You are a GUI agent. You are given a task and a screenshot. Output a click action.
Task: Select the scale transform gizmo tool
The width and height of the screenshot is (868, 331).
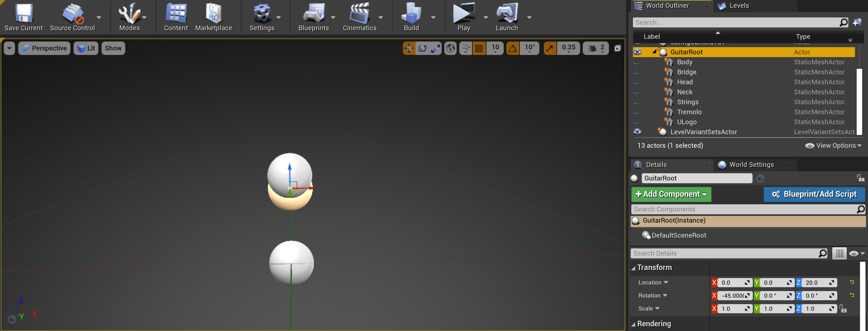(435, 49)
